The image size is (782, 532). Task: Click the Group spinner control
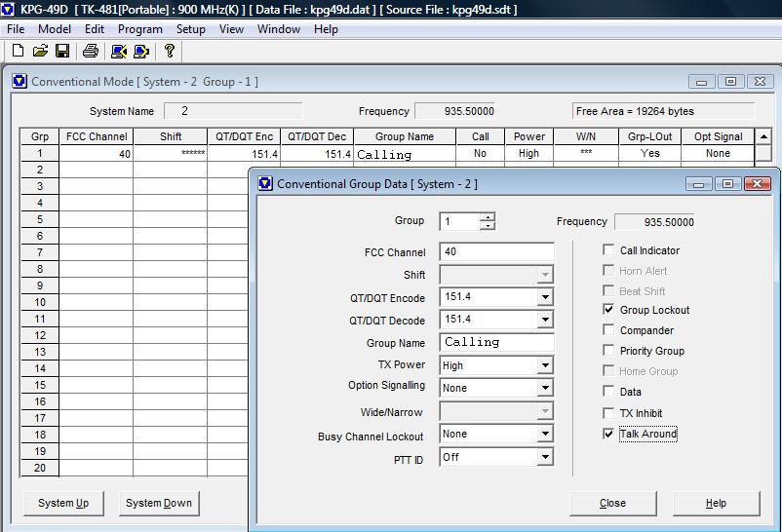(x=488, y=221)
